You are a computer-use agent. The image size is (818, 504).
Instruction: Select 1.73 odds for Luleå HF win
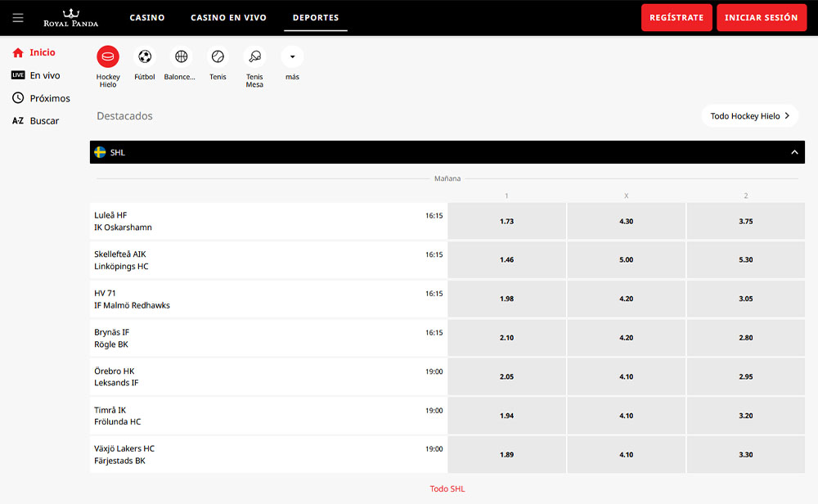(x=507, y=222)
